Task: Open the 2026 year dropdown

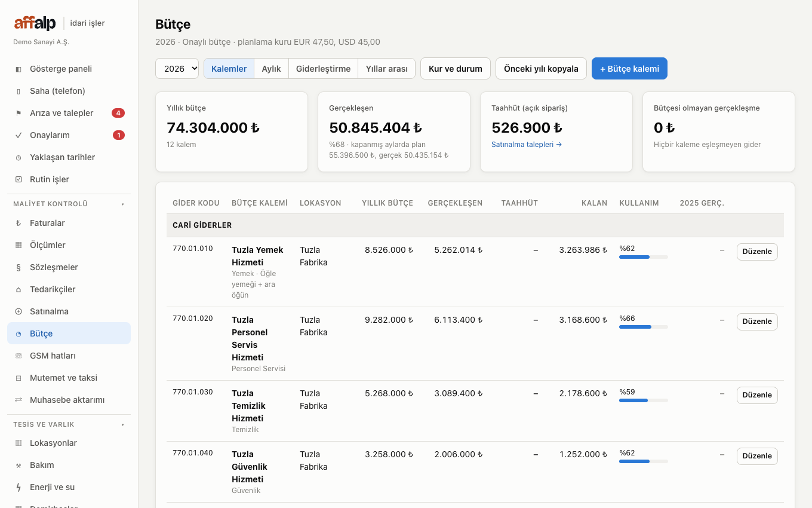Action: click(177, 68)
